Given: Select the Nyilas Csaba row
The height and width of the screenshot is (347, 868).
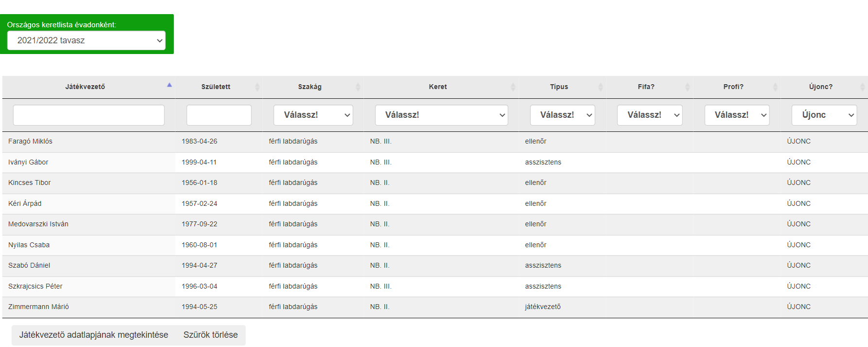Looking at the screenshot, I should pyautogui.click(x=435, y=245).
